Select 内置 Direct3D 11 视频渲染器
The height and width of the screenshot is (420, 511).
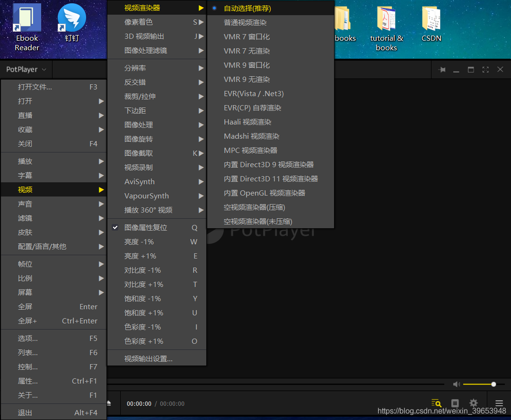coord(271,179)
